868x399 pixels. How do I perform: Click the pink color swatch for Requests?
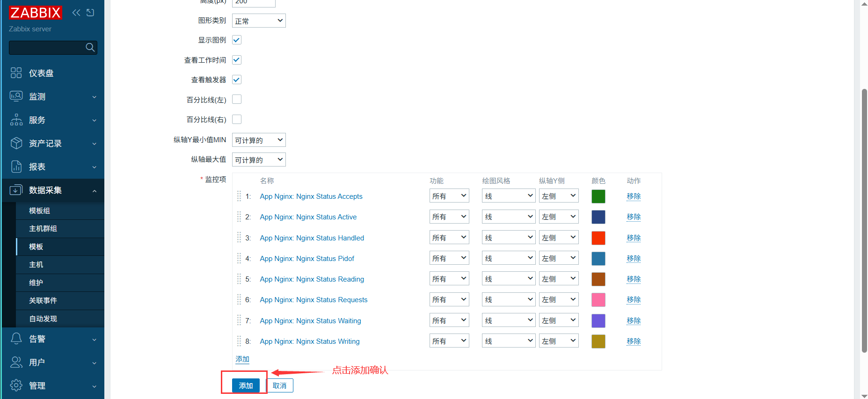pos(598,300)
